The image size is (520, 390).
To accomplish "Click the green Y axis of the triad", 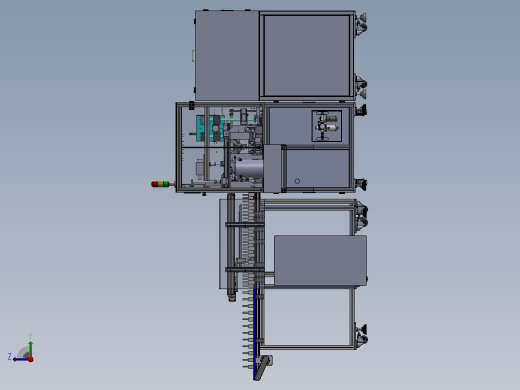I will (x=30, y=348).
